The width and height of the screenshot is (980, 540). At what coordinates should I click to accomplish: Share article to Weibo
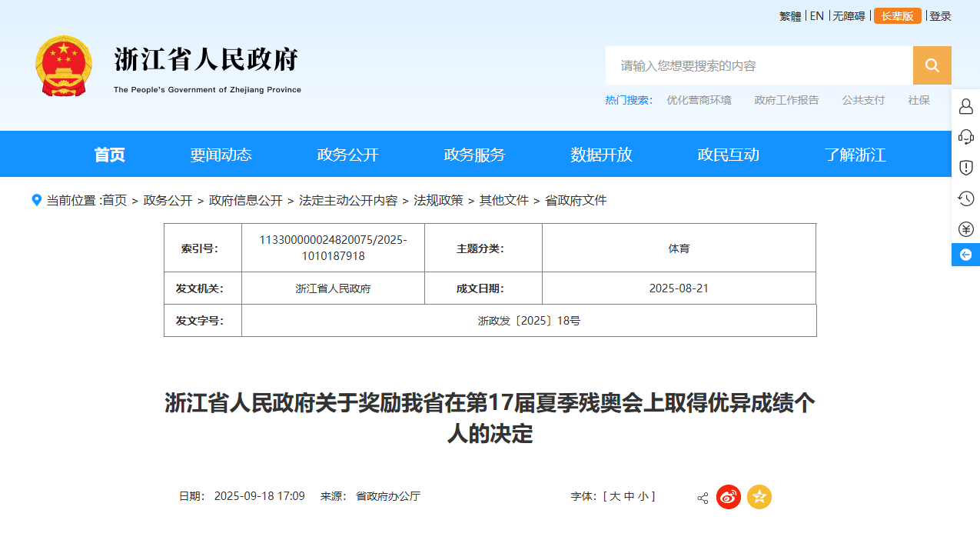coord(728,497)
